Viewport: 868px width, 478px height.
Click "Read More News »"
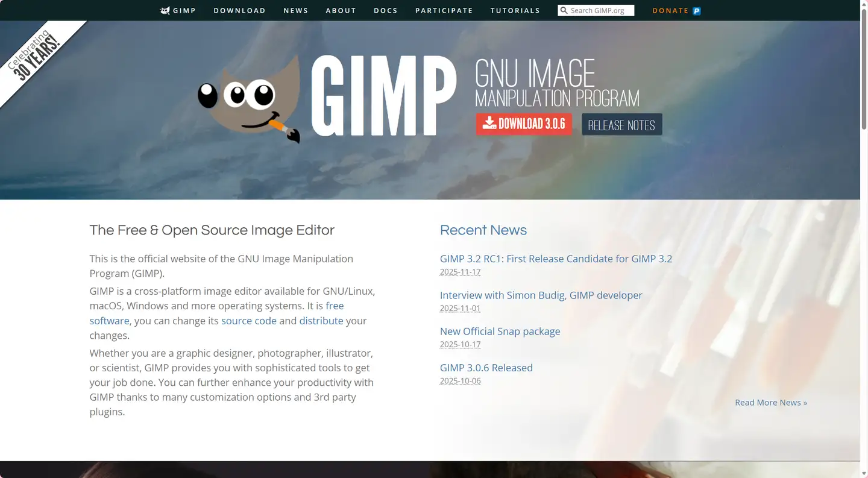771,403
